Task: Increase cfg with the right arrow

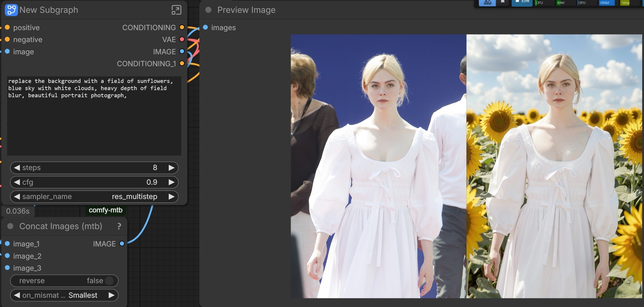Action: (172, 182)
